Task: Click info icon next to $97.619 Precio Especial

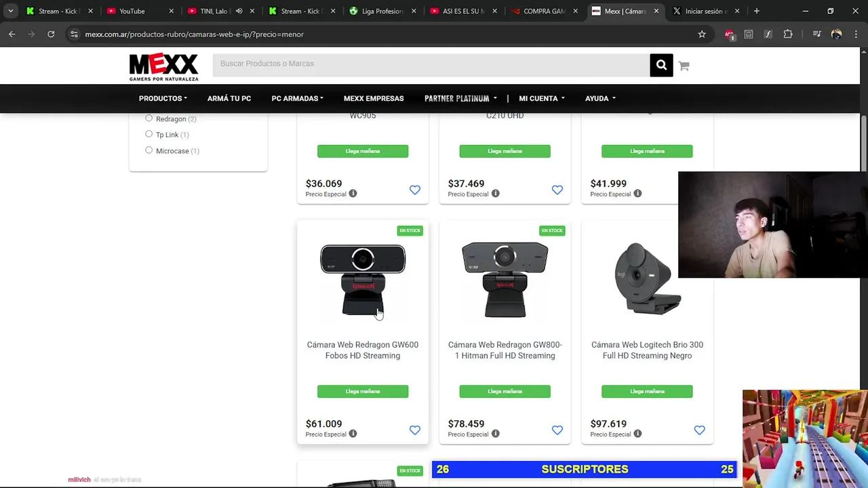Action: point(637,434)
